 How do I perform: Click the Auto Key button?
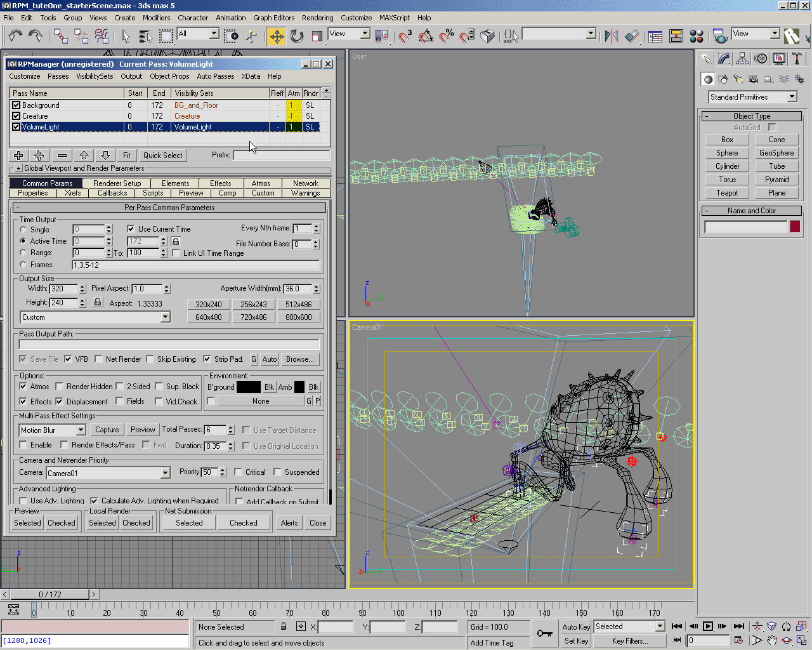click(576, 627)
